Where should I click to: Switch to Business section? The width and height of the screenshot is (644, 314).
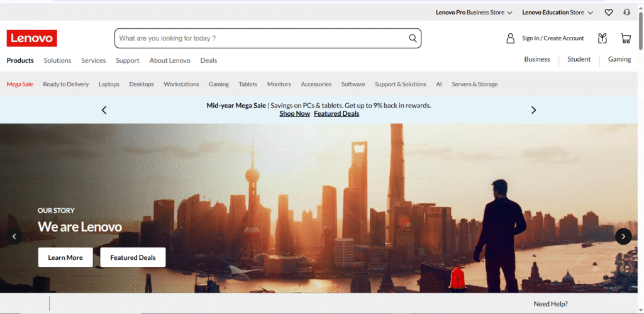[x=537, y=59]
